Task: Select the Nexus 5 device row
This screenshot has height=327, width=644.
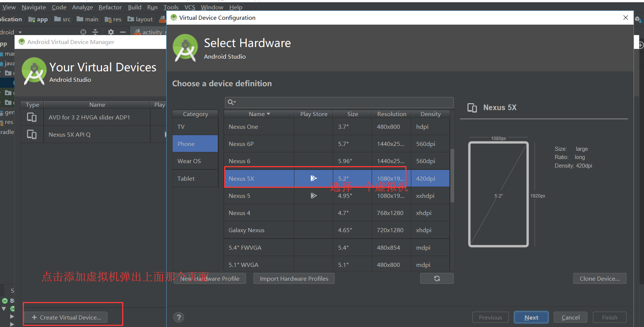Action: pos(337,196)
